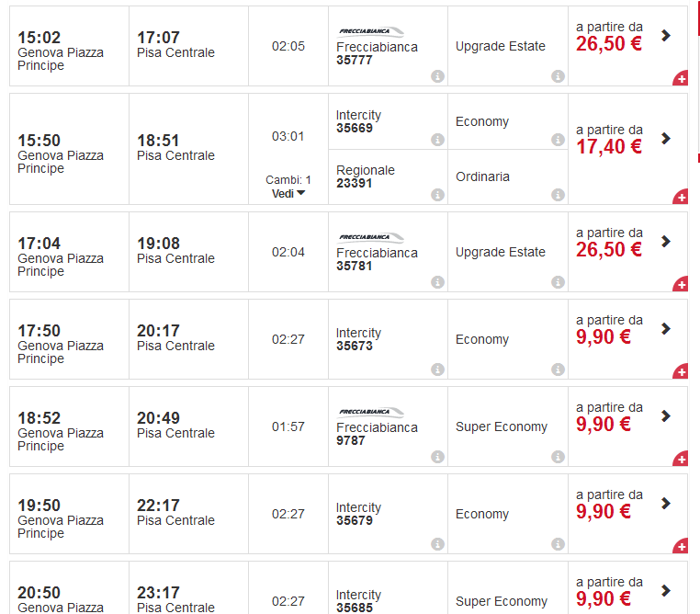
Task: Click the Ordinaria fare info icon
Action: pos(558,195)
